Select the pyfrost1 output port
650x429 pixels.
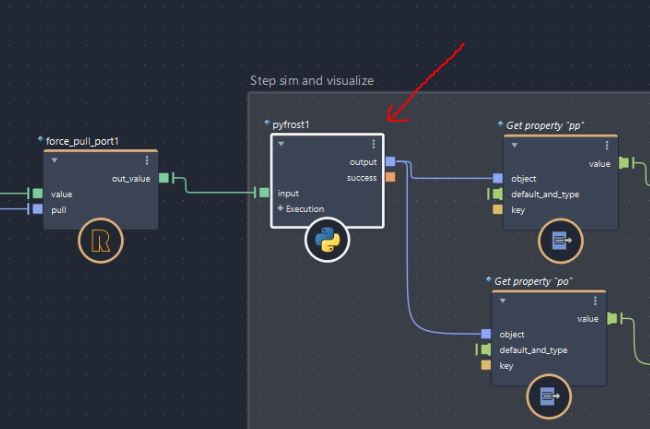tap(390, 161)
